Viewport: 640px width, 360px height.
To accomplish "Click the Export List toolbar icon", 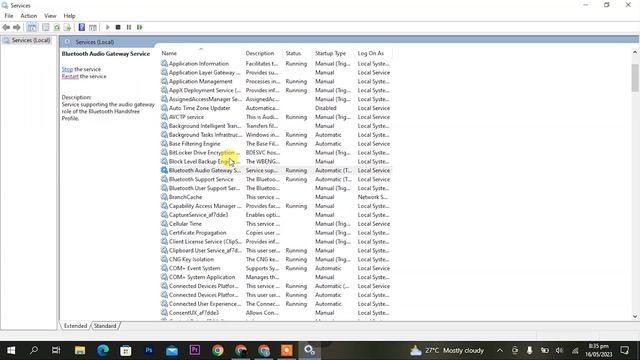I will [67, 27].
